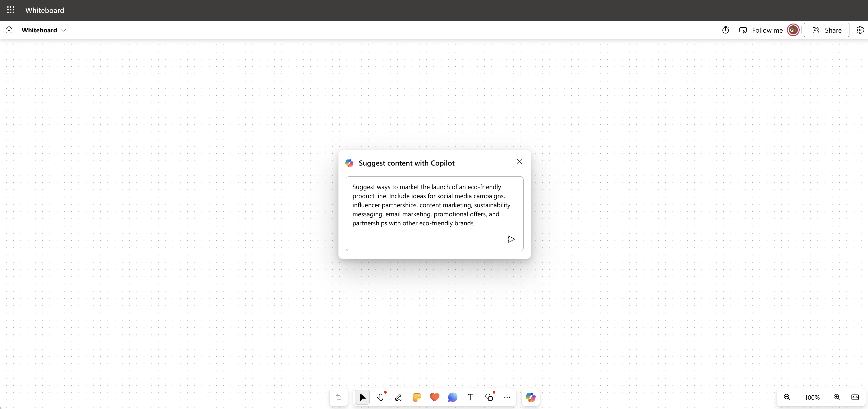Screen dimensions: 868x409
Task: Open the 100% zoom level menu
Action: [x=812, y=397]
